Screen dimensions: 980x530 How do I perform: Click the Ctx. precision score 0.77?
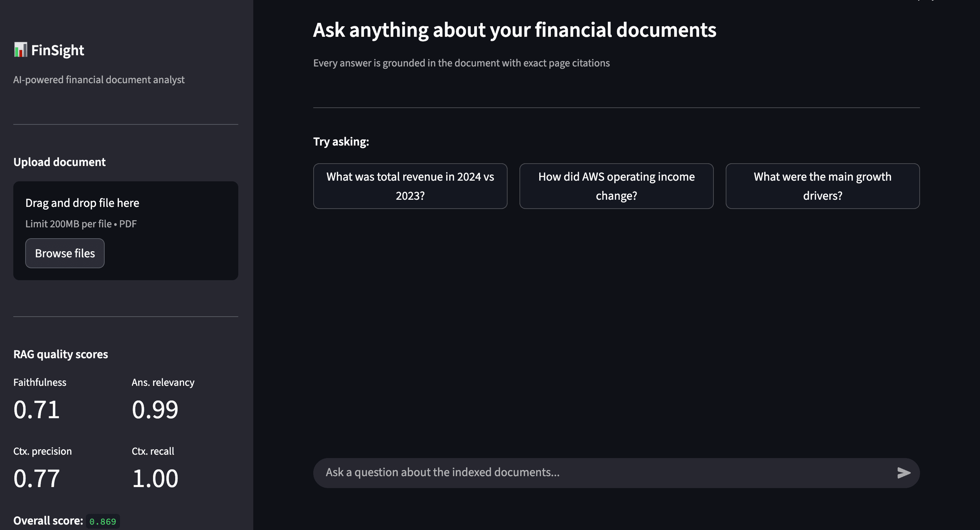[36, 478]
